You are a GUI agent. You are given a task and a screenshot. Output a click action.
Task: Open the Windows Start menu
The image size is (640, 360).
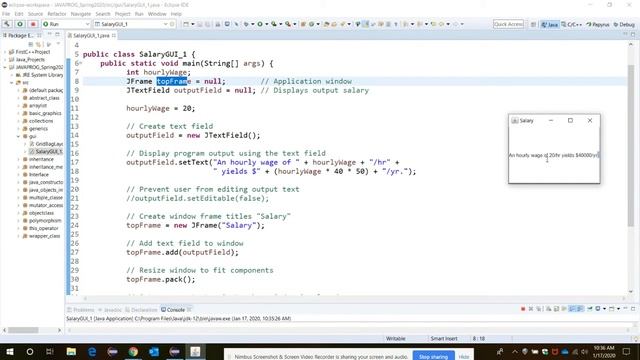click(x=9, y=351)
